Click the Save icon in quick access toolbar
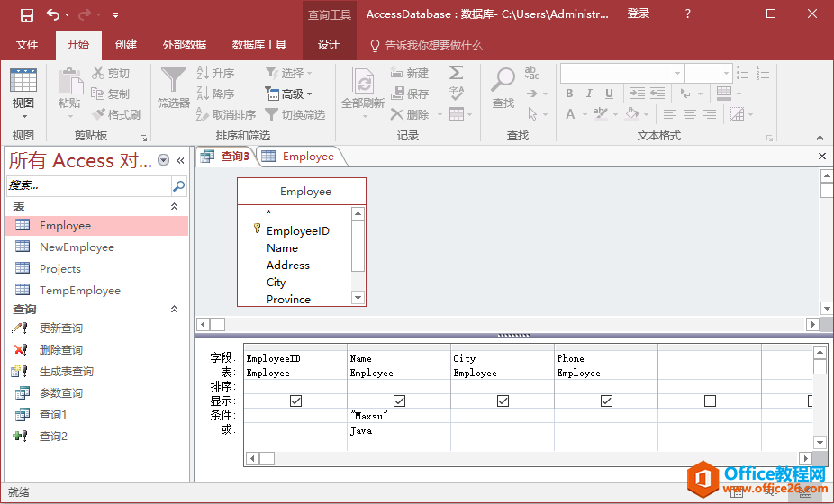The image size is (834, 504). point(27,14)
